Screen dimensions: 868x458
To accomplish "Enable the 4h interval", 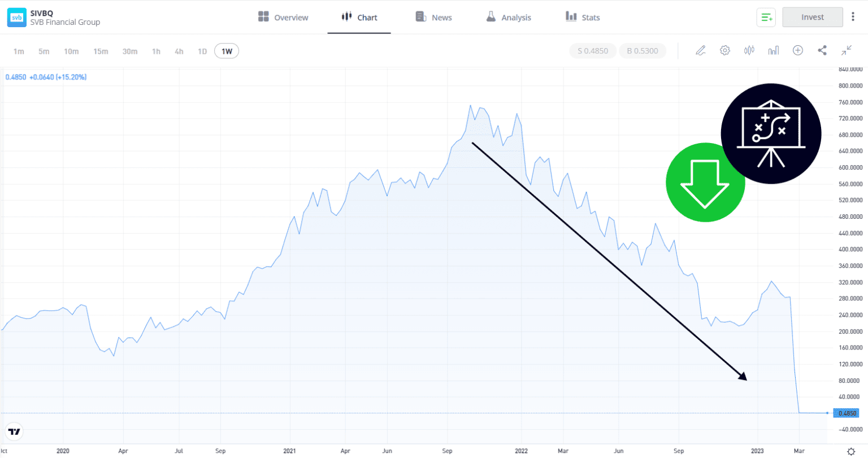I will tap(179, 51).
